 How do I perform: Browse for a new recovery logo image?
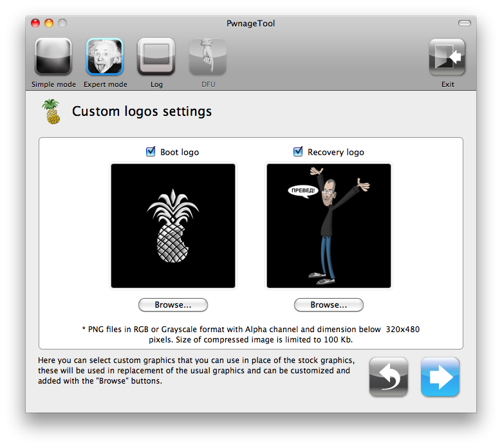329,304
